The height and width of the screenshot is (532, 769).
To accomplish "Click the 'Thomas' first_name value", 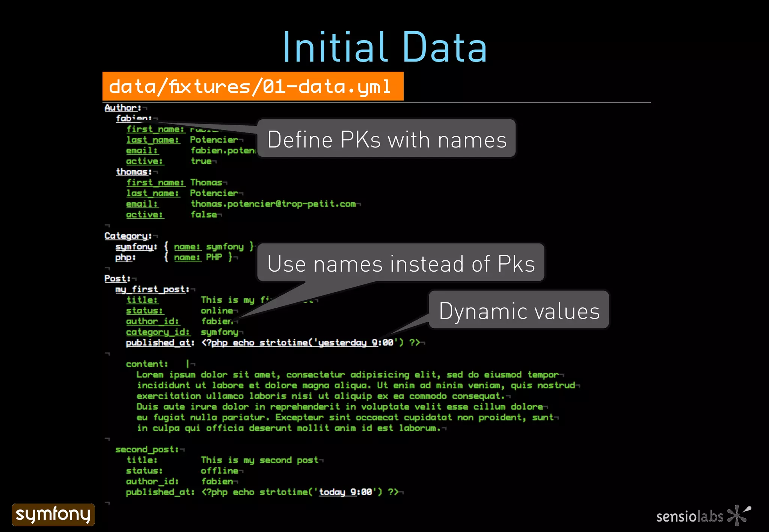I will [x=206, y=182].
